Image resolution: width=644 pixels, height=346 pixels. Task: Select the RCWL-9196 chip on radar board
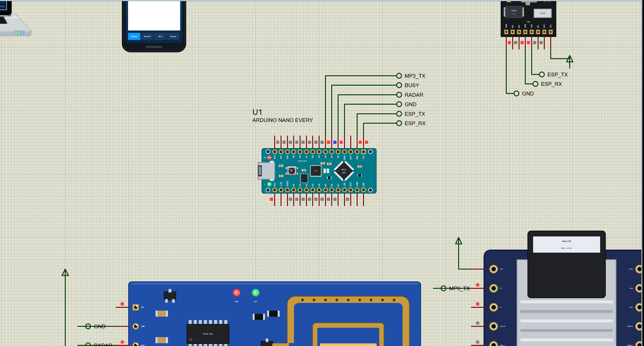pyautogui.click(x=208, y=333)
